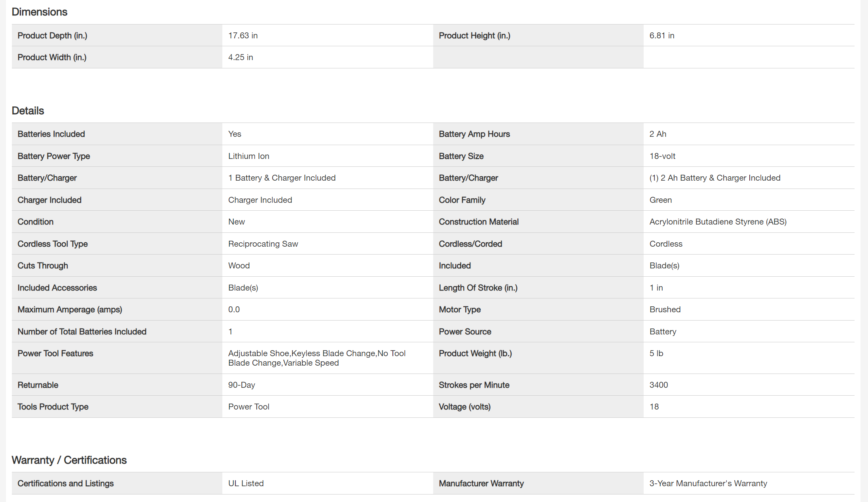
Task: Click the Reciprocating Saw tool type value
Action: (263, 244)
